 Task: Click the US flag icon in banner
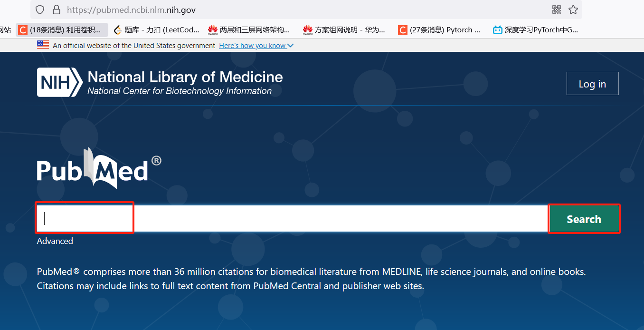43,45
